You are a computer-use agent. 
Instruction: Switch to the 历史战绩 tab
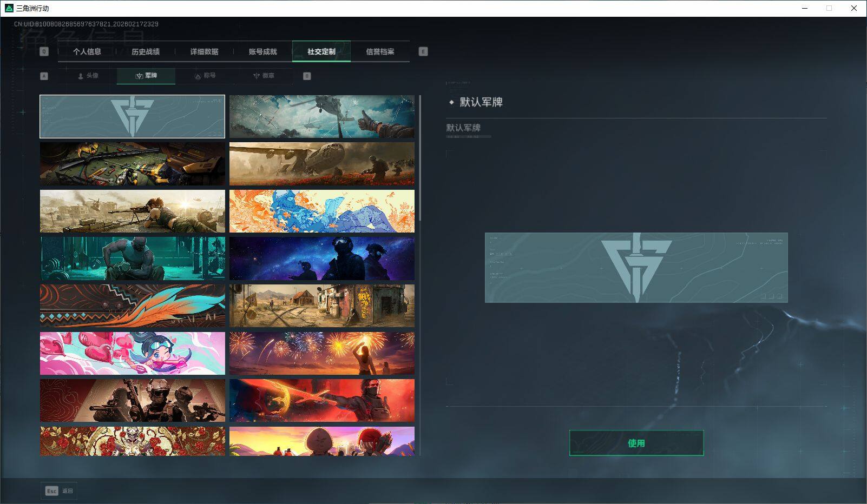(146, 52)
